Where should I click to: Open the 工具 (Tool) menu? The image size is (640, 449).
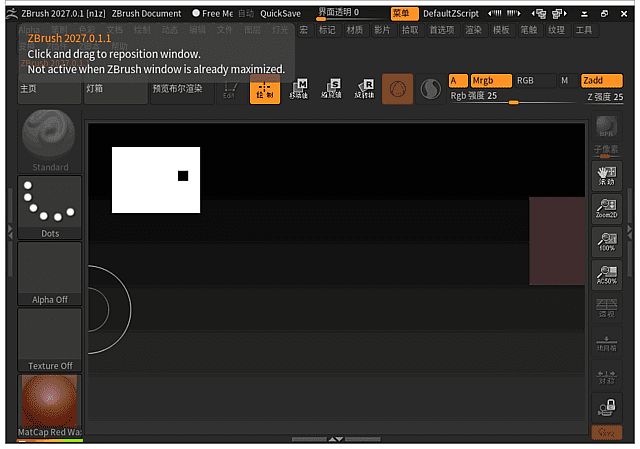[x=584, y=30]
